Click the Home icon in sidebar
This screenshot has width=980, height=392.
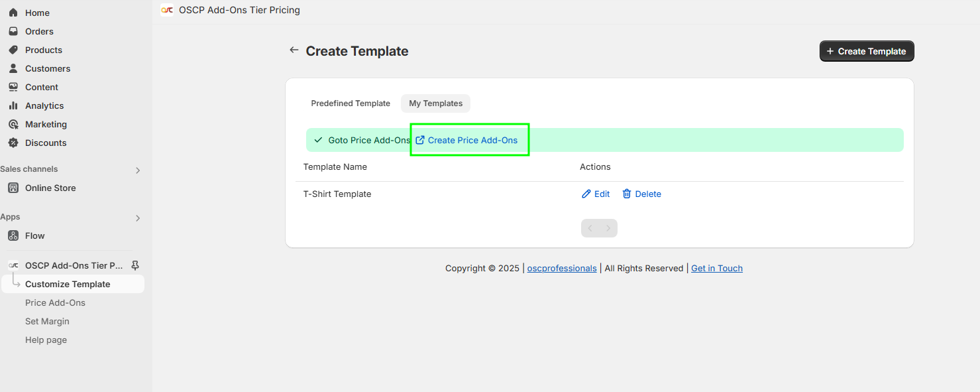pyautogui.click(x=13, y=13)
